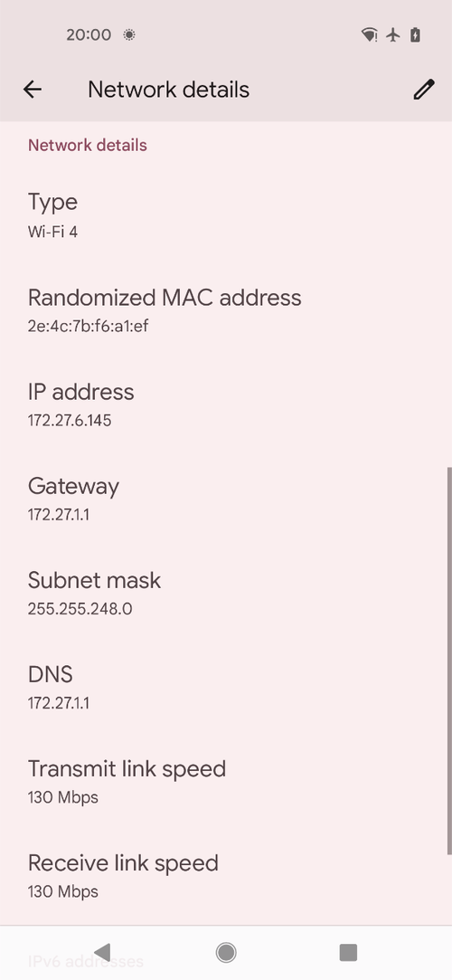Tap the Wi-Fi status icon
Screen dimensions: 452x980
tap(370, 35)
